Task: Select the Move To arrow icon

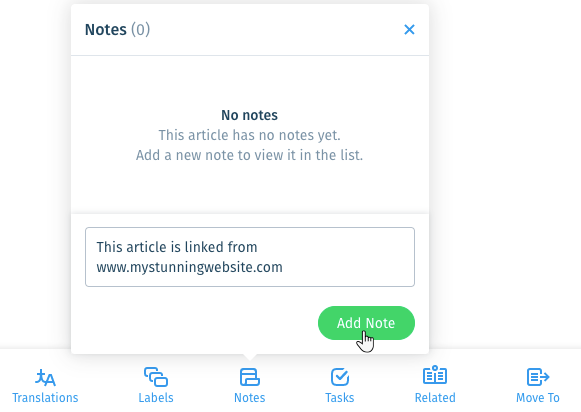Action: tap(538, 377)
